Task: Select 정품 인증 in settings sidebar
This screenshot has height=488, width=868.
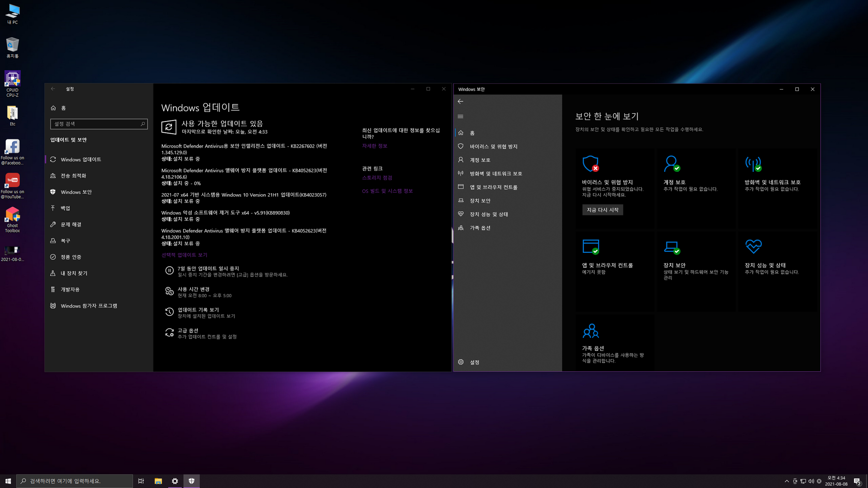Action: coord(99,257)
